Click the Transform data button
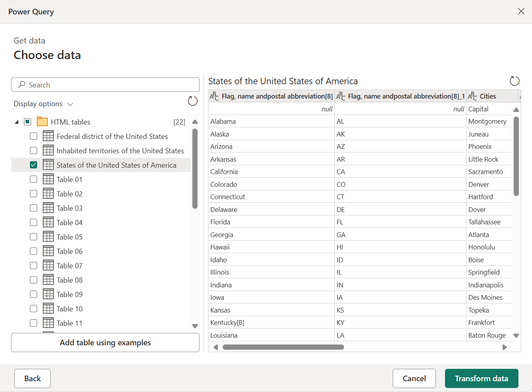The width and height of the screenshot is (532, 392). [481, 378]
